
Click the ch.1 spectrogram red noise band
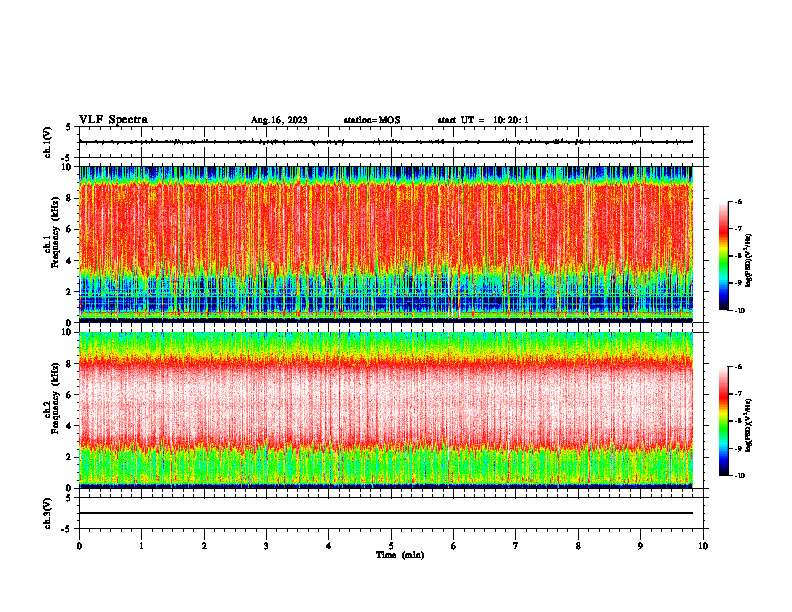[x=386, y=227]
